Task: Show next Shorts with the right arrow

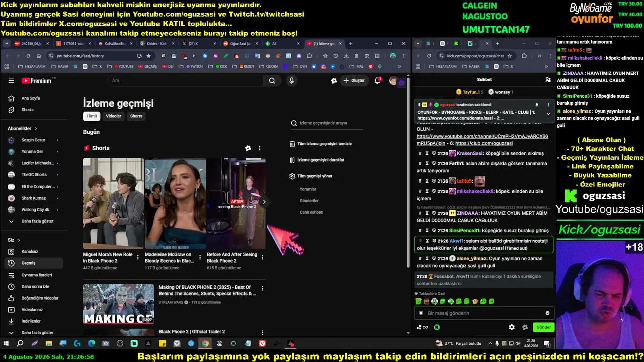Action: (x=264, y=202)
